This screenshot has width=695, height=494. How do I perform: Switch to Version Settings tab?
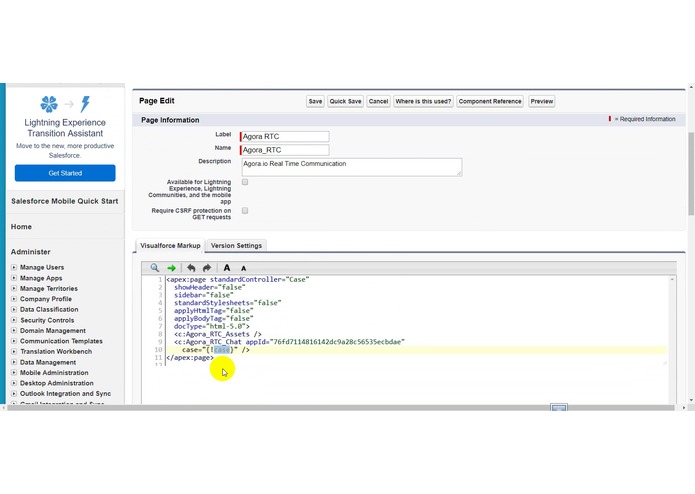[236, 245]
